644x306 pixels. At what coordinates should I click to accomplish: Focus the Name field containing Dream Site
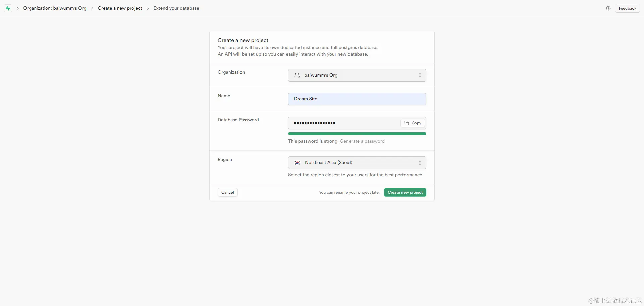click(x=357, y=99)
